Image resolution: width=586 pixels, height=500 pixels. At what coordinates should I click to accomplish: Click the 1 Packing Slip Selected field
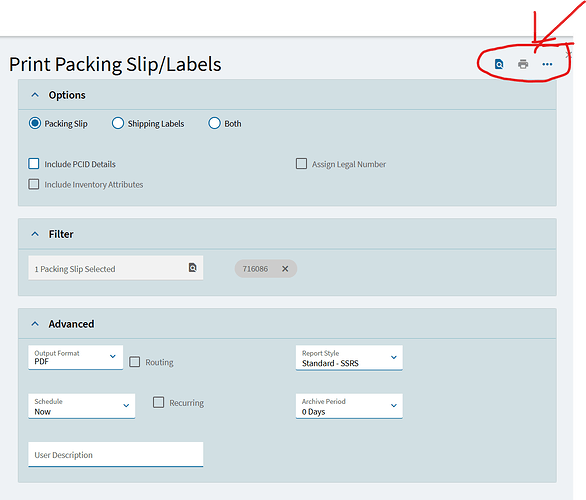115,268
